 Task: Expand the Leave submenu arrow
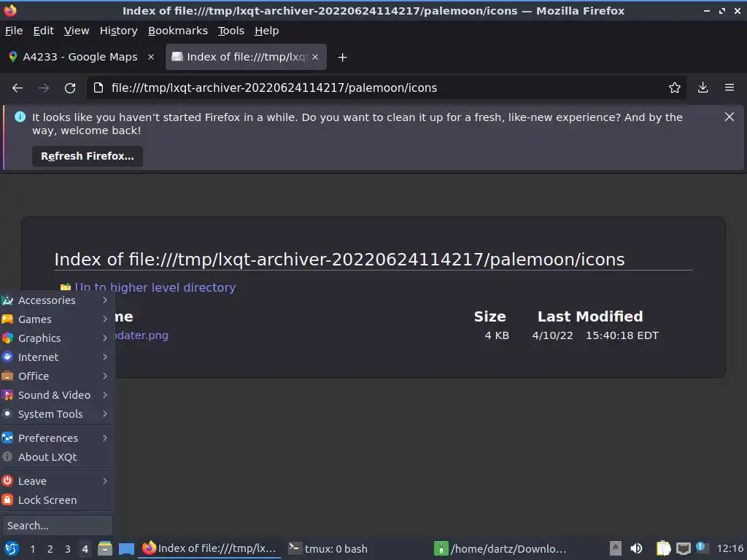(105, 481)
